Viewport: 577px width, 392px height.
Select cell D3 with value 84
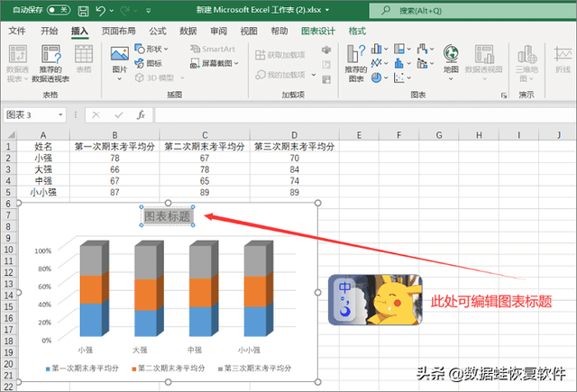(295, 169)
